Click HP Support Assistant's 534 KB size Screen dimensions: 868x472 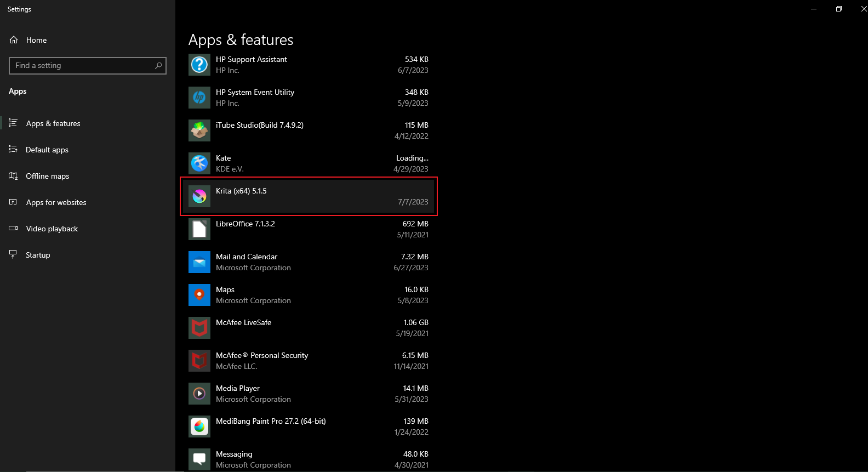(416, 59)
